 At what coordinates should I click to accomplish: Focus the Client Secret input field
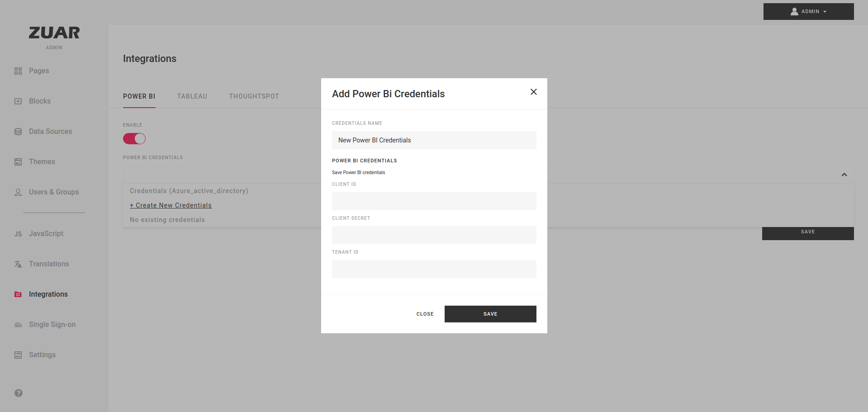pyautogui.click(x=434, y=235)
